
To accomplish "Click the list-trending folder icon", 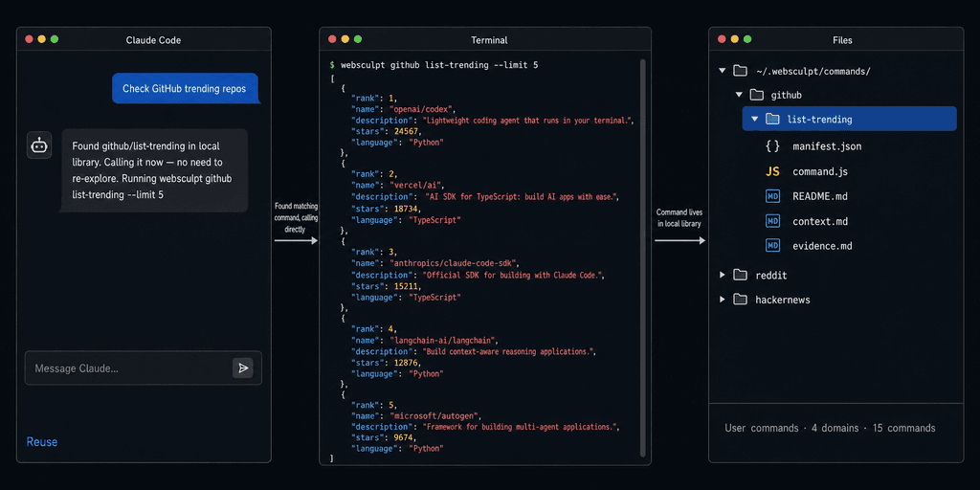I will pyautogui.click(x=772, y=119).
